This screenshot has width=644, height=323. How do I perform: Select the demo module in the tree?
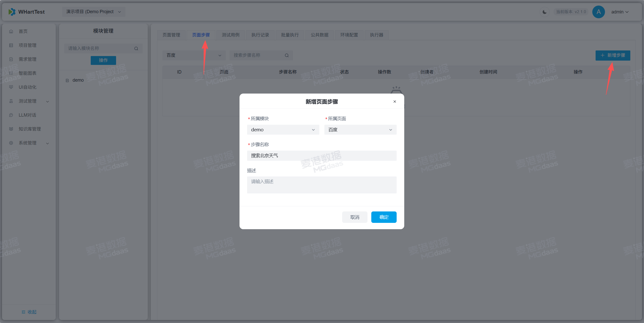(78, 80)
